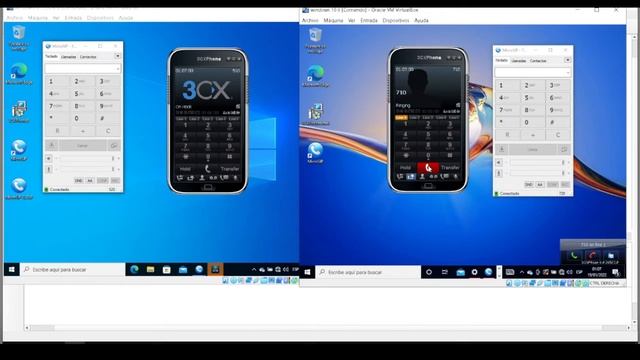Image resolution: width=640 pixels, height=360 pixels.
Task: Show hidden tray icons in right VM
Action: [522, 272]
